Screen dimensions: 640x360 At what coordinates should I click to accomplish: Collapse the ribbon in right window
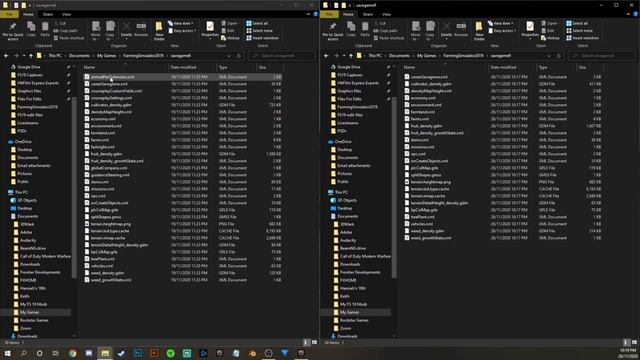click(x=628, y=14)
